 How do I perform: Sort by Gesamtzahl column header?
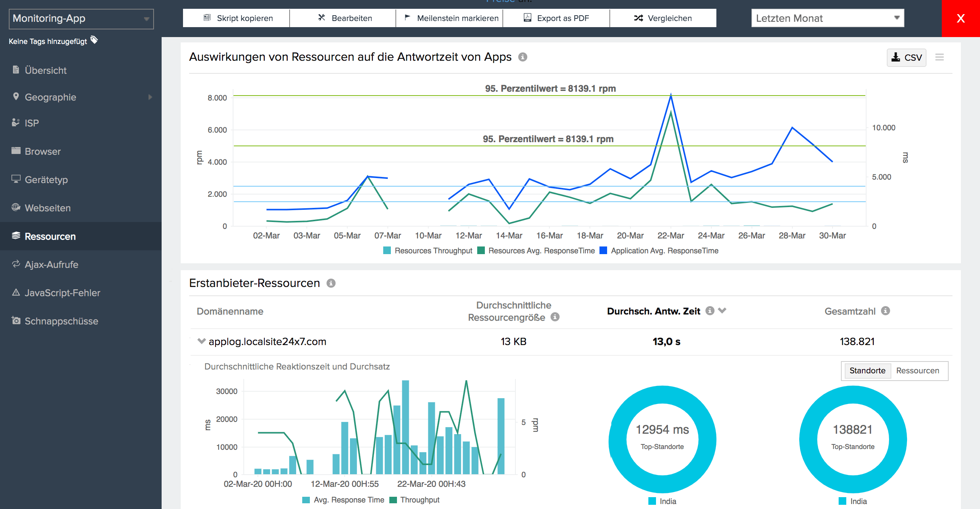coord(850,311)
